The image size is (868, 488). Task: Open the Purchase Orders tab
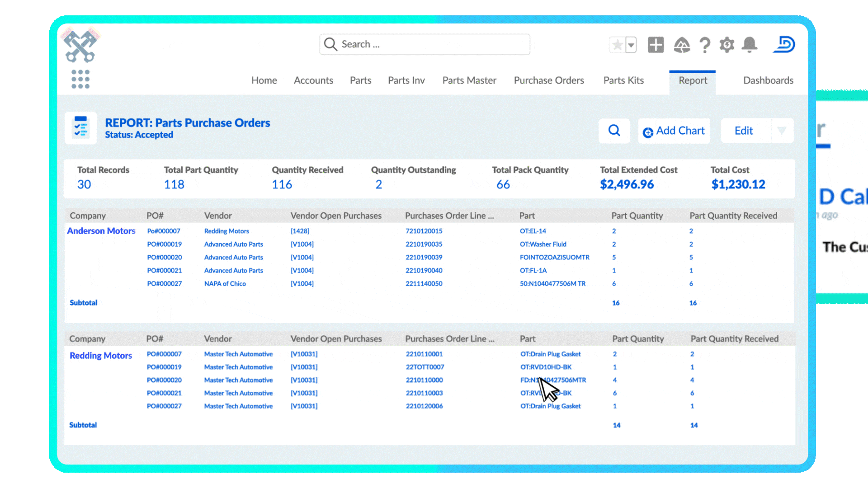click(549, 80)
